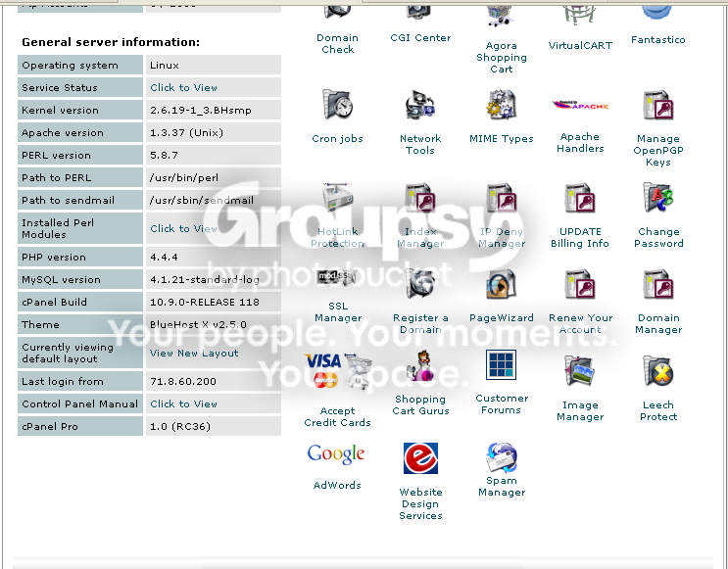Viewport: 728px width, 569px height.
Task: Open the Change Password icon
Action: click(x=657, y=198)
